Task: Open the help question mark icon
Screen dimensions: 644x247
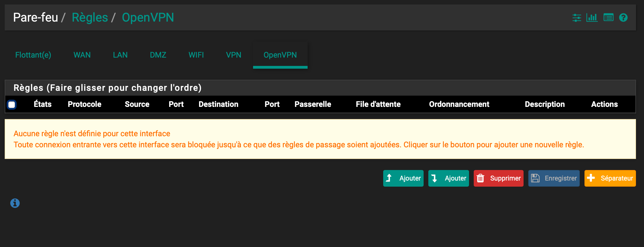Action: 623,18
